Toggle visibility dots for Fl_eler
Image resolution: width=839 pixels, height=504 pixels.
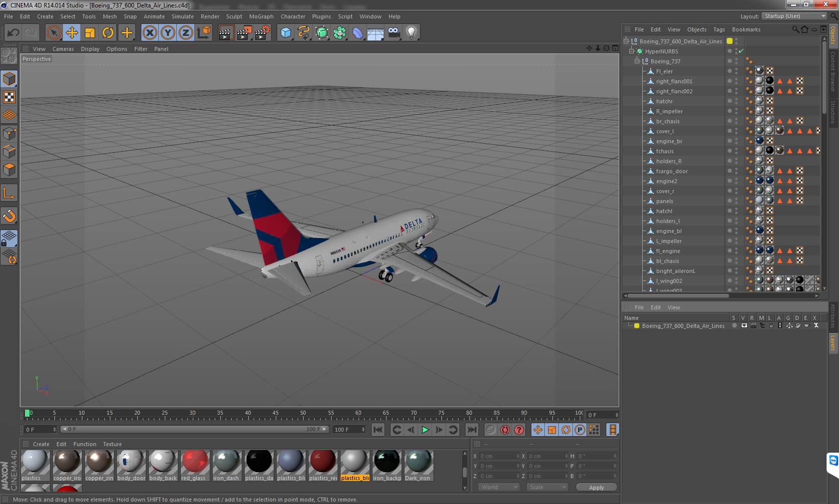(x=736, y=71)
